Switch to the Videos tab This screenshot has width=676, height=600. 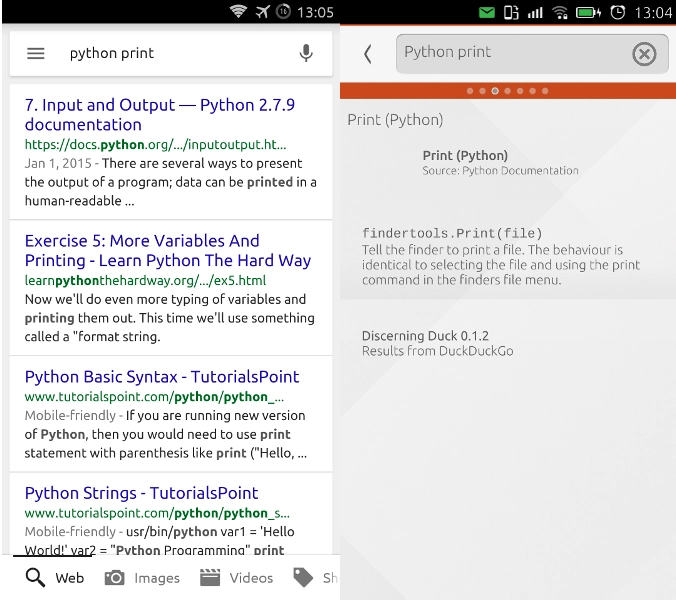[251, 578]
